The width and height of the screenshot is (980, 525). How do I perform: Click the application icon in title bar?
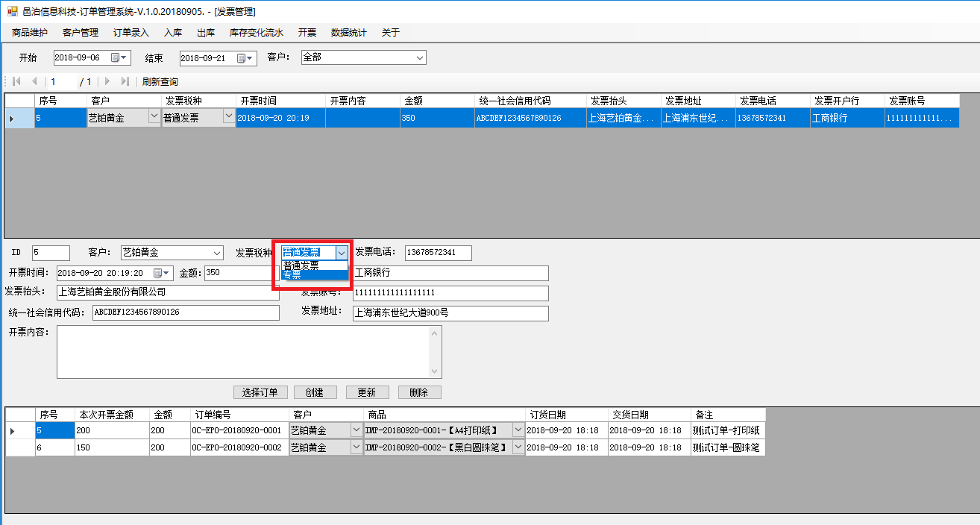(x=12, y=11)
